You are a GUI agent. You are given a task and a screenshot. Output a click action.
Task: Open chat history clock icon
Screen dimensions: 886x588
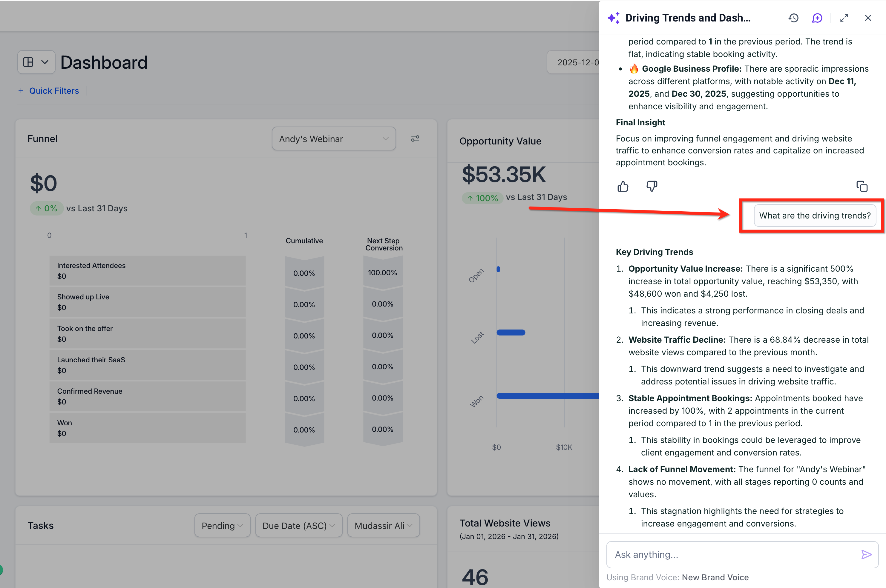point(793,18)
